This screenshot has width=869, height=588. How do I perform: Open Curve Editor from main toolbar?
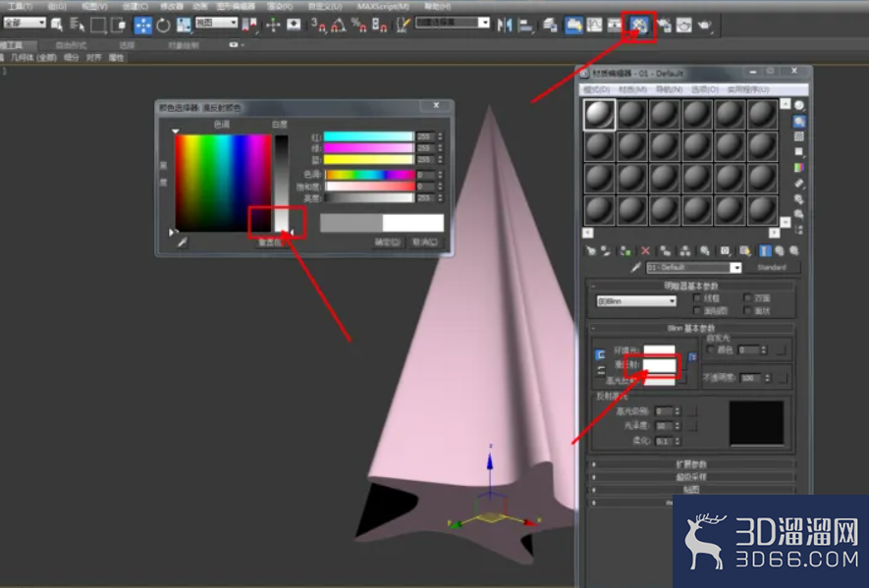click(594, 25)
